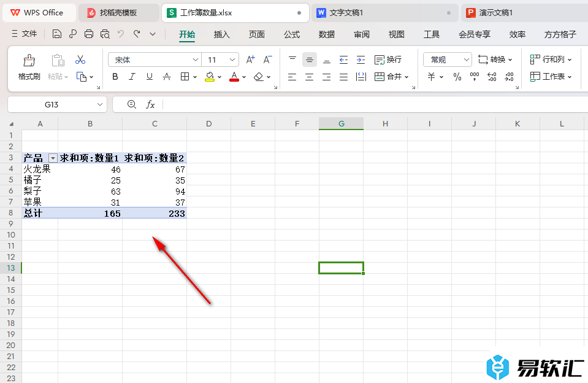Image resolution: width=588 pixels, height=383 pixels.
Task: Align text to bottom
Action: (x=327, y=60)
